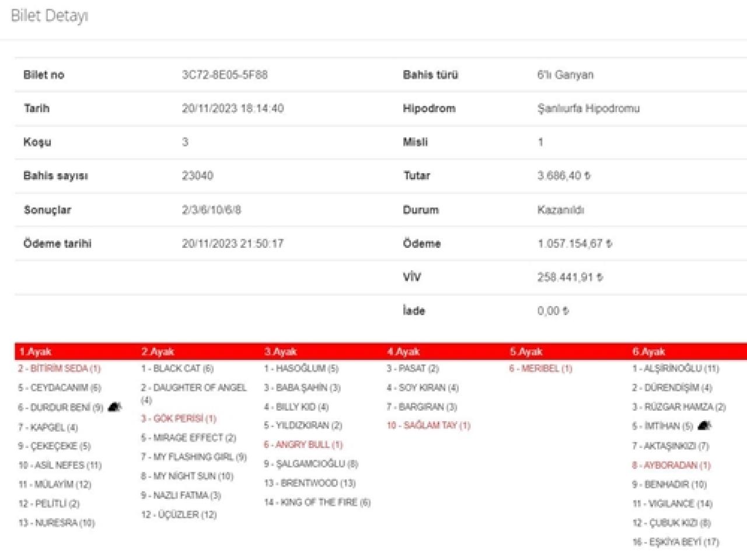Click the 5.Ayak column header
The height and width of the screenshot is (560, 747).
[x=526, y=352]
